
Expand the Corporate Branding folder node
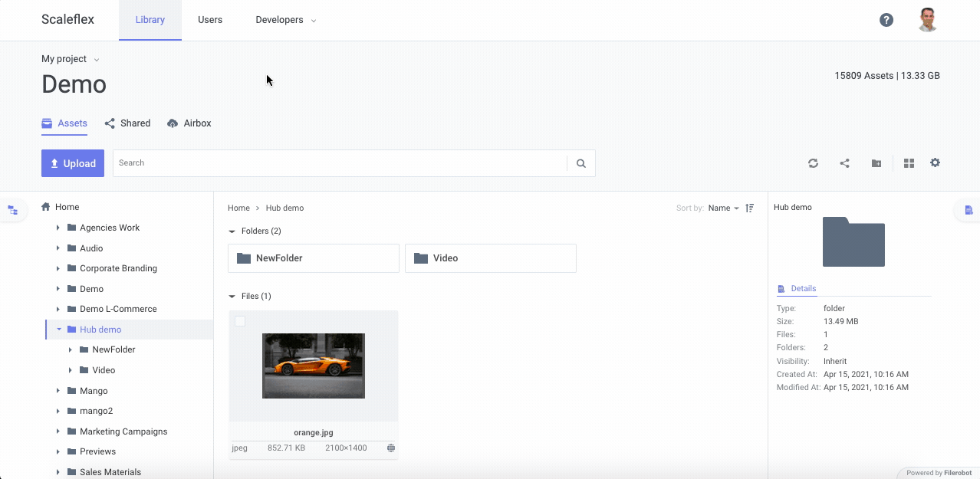58,268
